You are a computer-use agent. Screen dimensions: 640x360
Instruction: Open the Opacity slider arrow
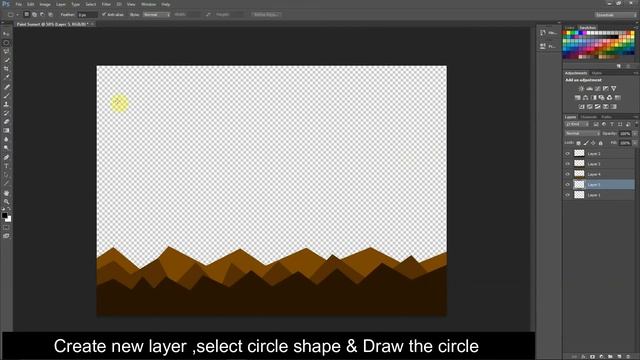tap(635, 133)
